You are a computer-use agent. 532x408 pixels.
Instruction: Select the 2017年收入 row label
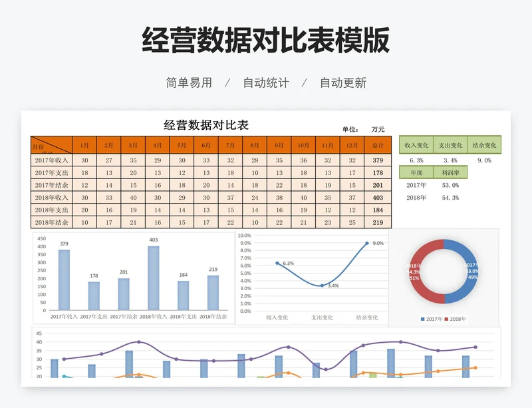tap(52, 160)
